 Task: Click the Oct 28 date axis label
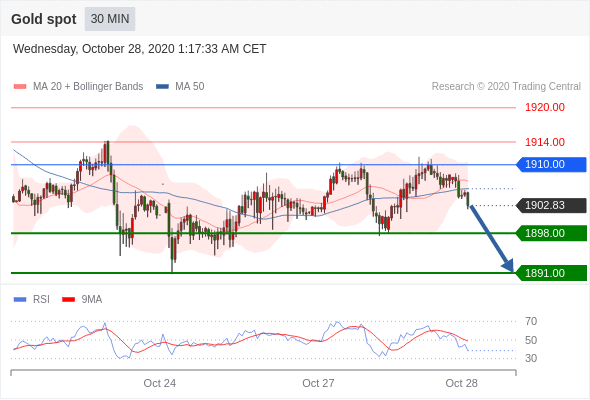coord(461,383)
